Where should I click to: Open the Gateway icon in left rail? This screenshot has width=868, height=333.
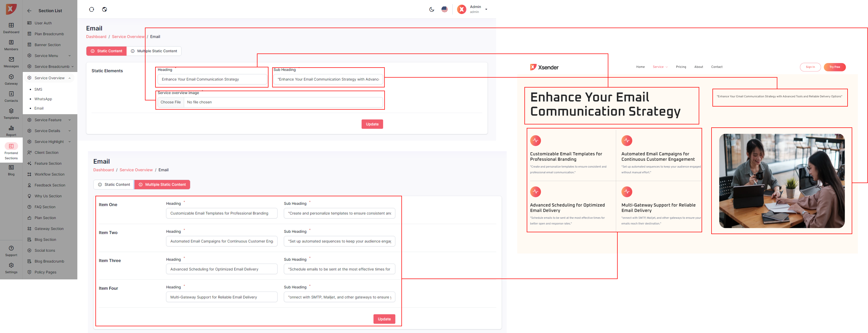[x=11, y=77]
